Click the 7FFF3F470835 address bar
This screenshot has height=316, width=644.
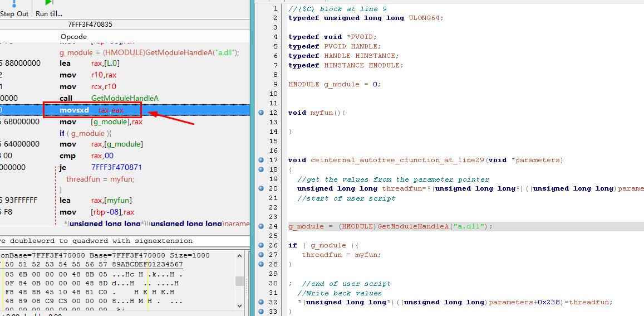coord(90,25)
